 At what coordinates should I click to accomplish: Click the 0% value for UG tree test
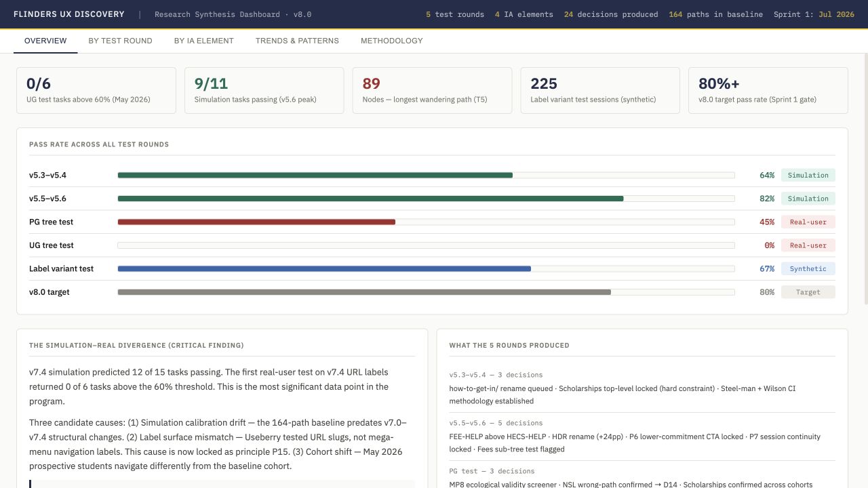pyautogui.click(x=769, y=245)
